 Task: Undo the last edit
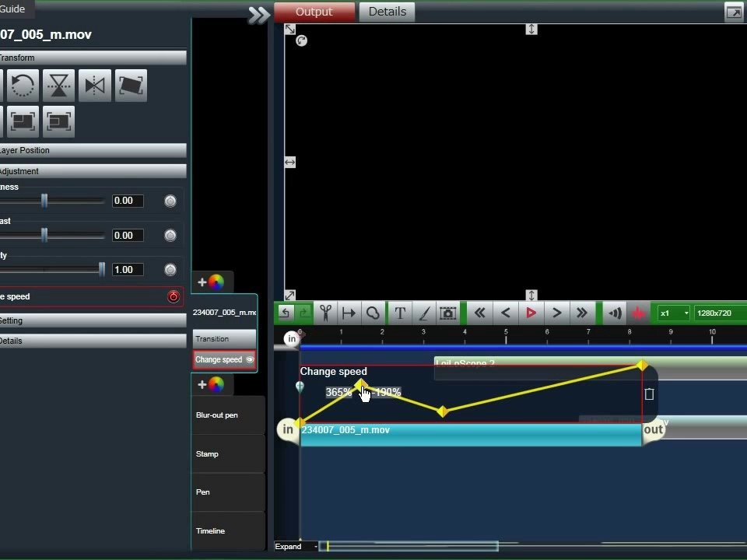coord(285,313)
